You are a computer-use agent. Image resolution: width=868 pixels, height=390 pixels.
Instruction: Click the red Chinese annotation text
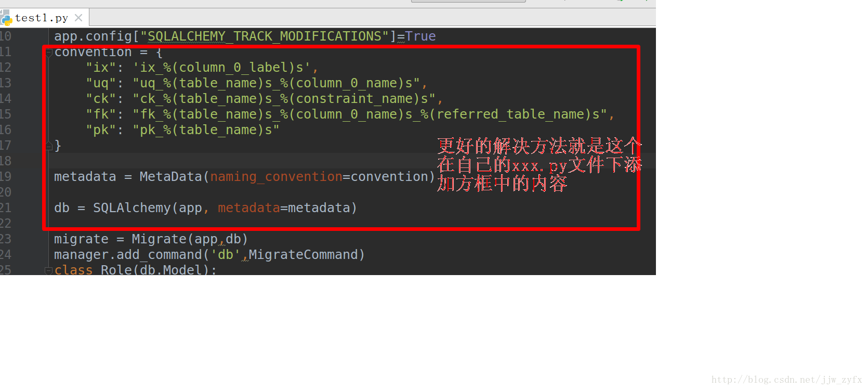pos(540,165)
